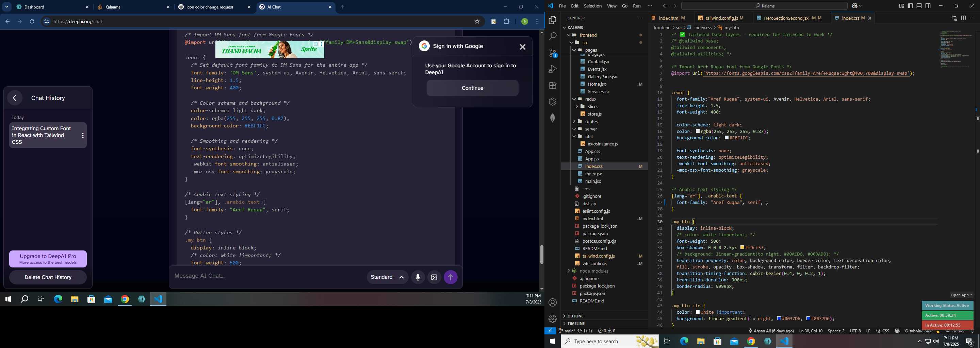Switch to the tailwind.config.js editor tab
This screenshot has height=348, width=980.
721,18
